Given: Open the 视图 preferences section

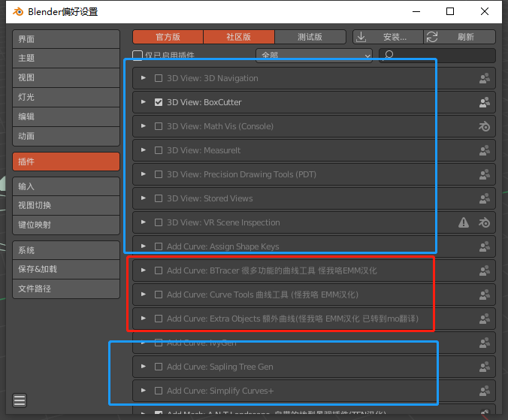Looking at the screenshot, I should [x=66, y=77].
